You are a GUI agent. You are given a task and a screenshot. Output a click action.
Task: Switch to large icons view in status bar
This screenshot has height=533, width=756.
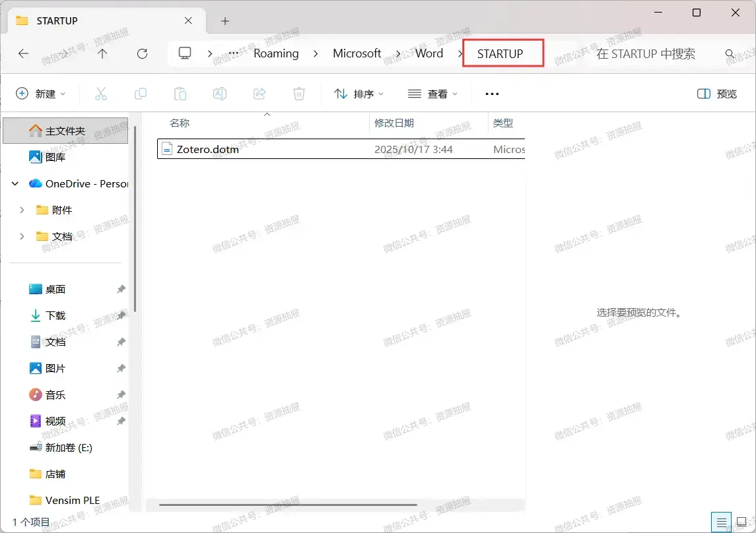pyautogui.click(x=741, y=522)
